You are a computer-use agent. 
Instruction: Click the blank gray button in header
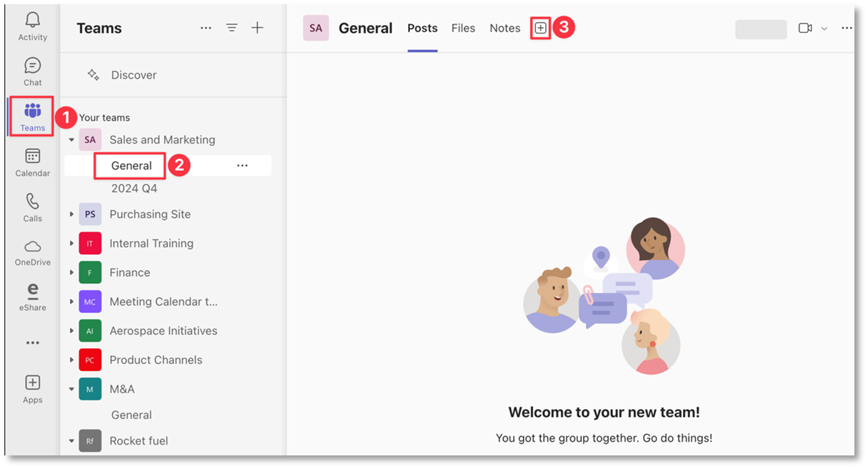click(761, 29)
